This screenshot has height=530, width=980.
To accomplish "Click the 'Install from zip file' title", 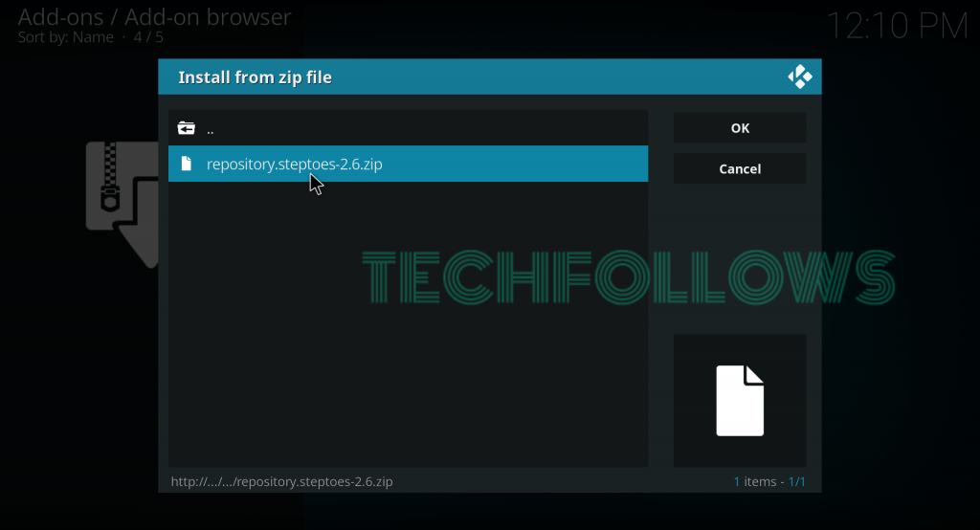I will 255,77.
